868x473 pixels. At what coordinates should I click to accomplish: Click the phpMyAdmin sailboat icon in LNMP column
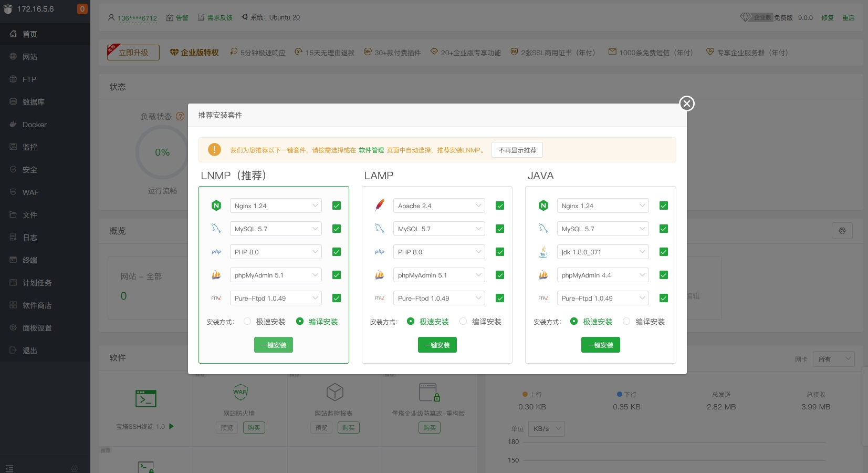pyautogui.click(x=216, y=275)
